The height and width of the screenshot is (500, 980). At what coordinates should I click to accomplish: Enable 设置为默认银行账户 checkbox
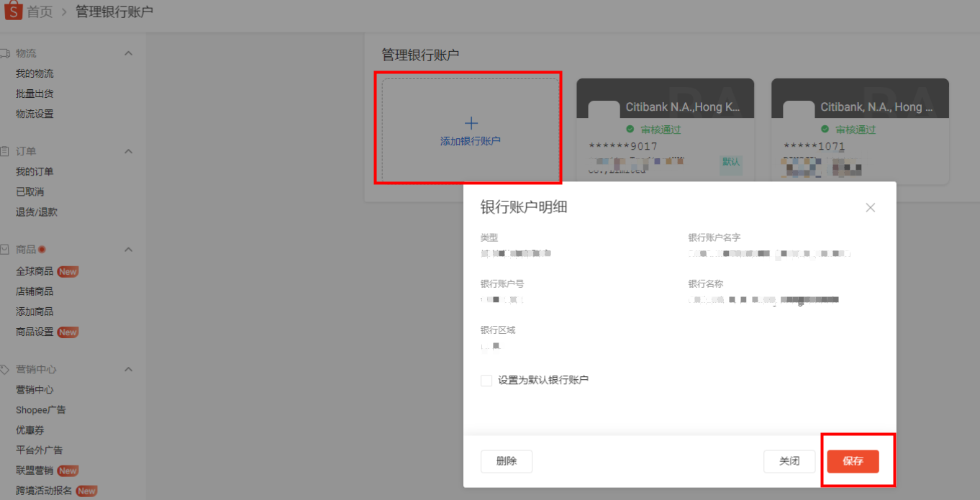tap(486, 380)
